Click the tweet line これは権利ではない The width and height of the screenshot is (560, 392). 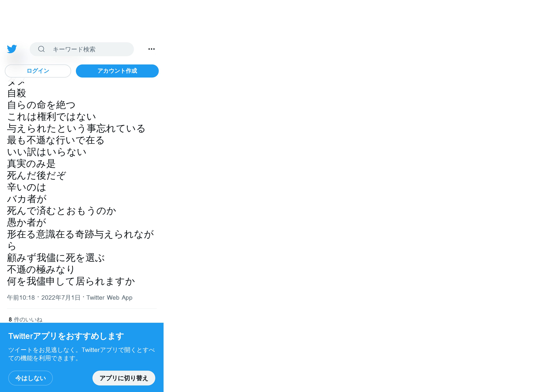pyautogui.click(x=51, y=117)
